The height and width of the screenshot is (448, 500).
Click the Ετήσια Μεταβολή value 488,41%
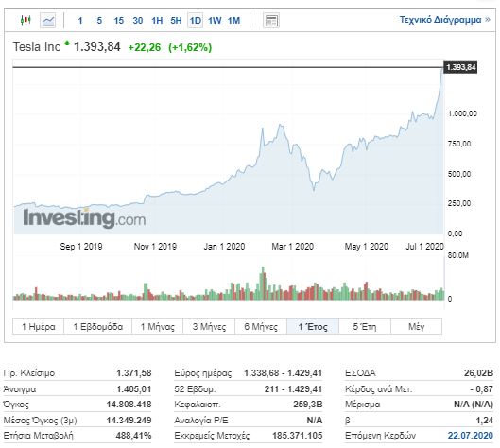[x=133, y=436]
